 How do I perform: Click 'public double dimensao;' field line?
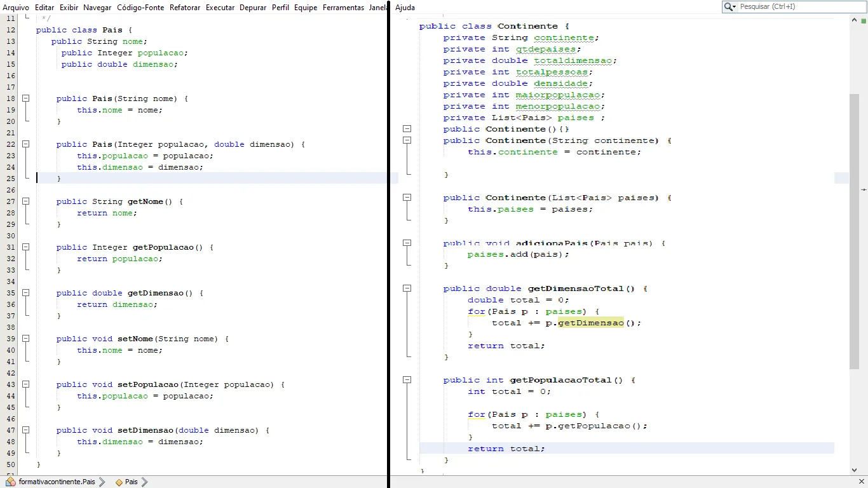119,64
